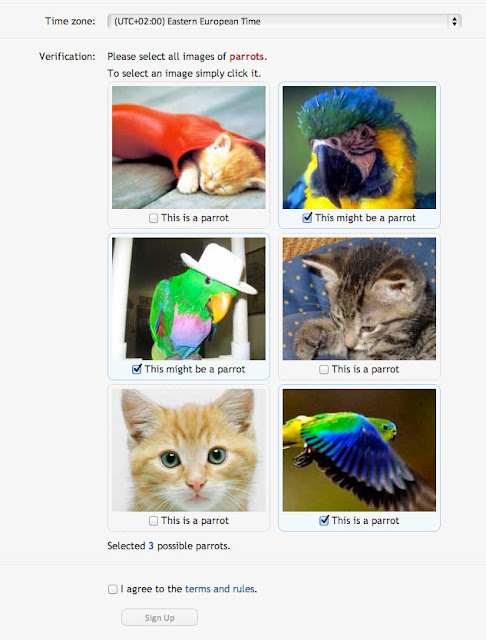Image resolution: width=486 pixels, height=640 pixels.
Task: Tick the 'I agree to the terms' checkbox
Action: (113, 589)
